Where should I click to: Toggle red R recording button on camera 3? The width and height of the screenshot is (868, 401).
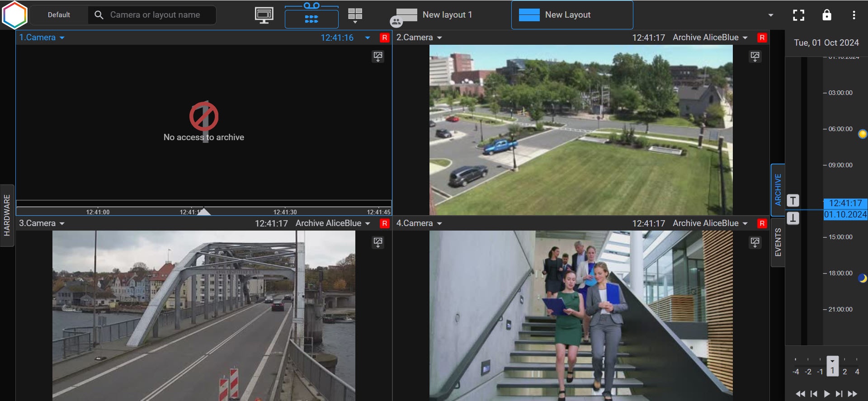tap(384, 223)
